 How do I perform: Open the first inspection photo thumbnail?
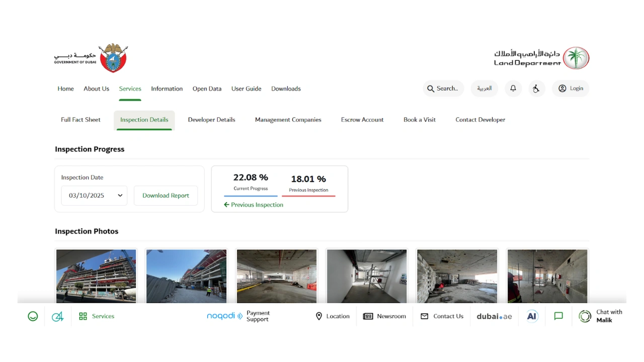[96, 276]
